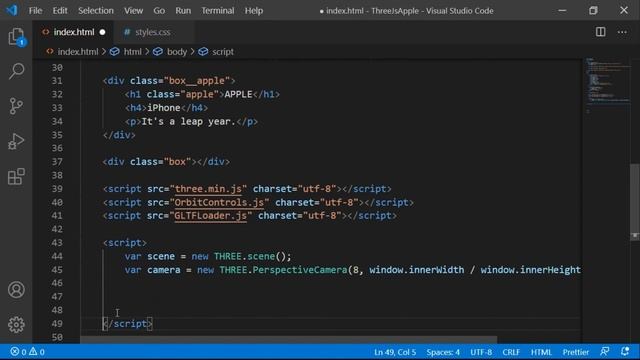Open the Run and Debug view
This screenshot has height=360, width=640.
(16, 142)
